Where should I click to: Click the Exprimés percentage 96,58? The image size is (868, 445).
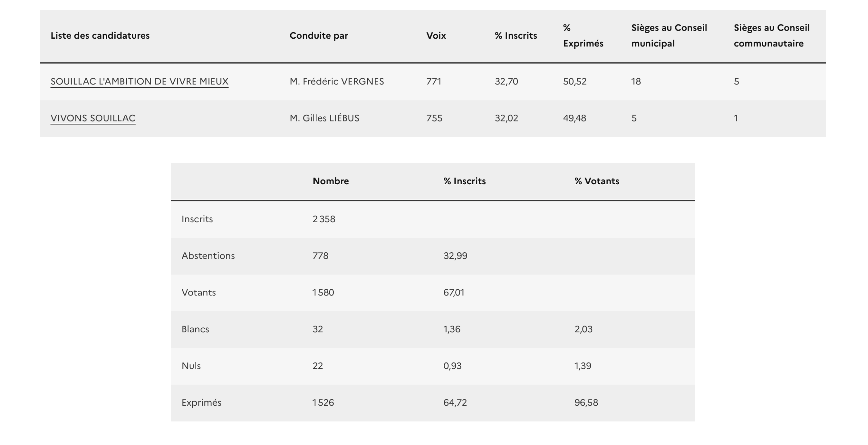(x=586, y=403)
